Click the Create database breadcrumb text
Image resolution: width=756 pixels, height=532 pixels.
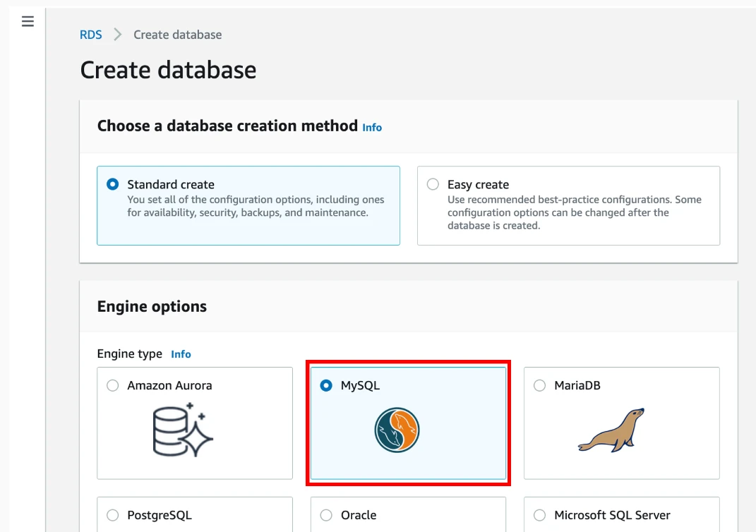177,35
